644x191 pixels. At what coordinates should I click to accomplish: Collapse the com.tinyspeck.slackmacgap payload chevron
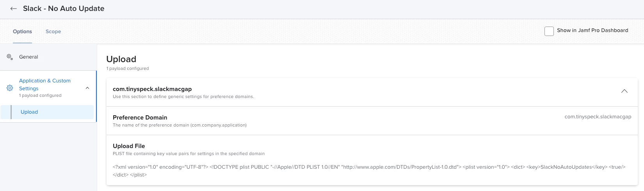pyautogui.click(x=624, y=91)
